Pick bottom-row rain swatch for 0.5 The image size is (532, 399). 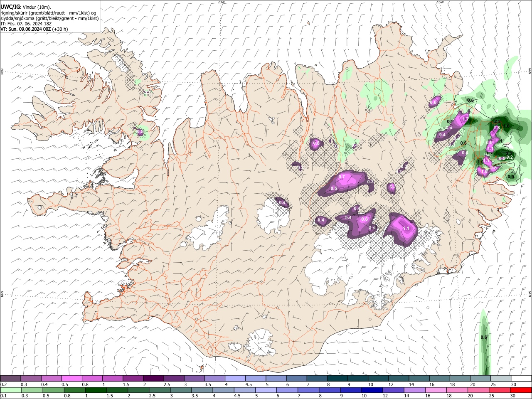click(53, 390)
